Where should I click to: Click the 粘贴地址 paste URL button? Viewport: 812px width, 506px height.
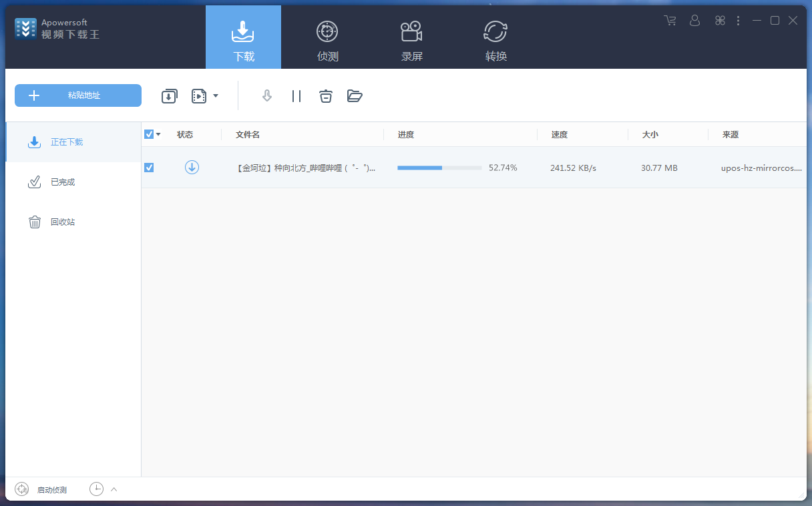[x=77, y=95]
